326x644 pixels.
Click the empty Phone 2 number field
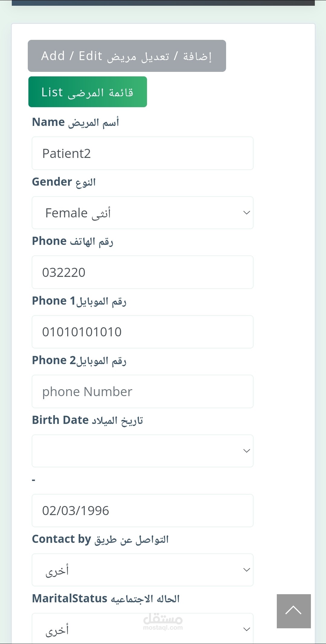142,392
